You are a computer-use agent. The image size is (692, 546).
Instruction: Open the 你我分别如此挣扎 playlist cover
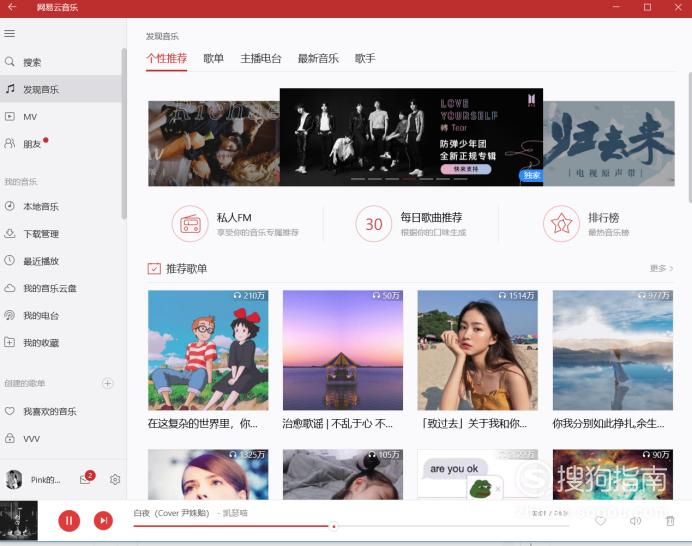point(613,350)
